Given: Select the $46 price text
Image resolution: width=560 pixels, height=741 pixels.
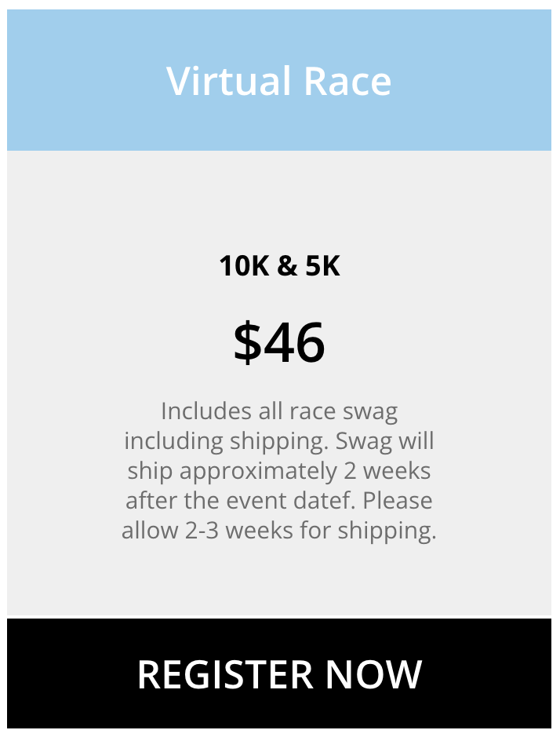Looking at the screenshot, I should click(x=279, y=341).
